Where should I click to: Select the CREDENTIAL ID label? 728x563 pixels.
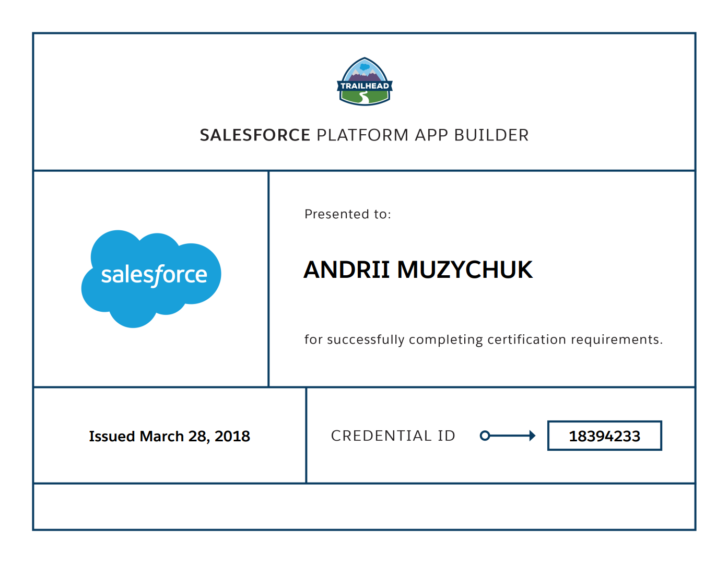click(393, 435)
